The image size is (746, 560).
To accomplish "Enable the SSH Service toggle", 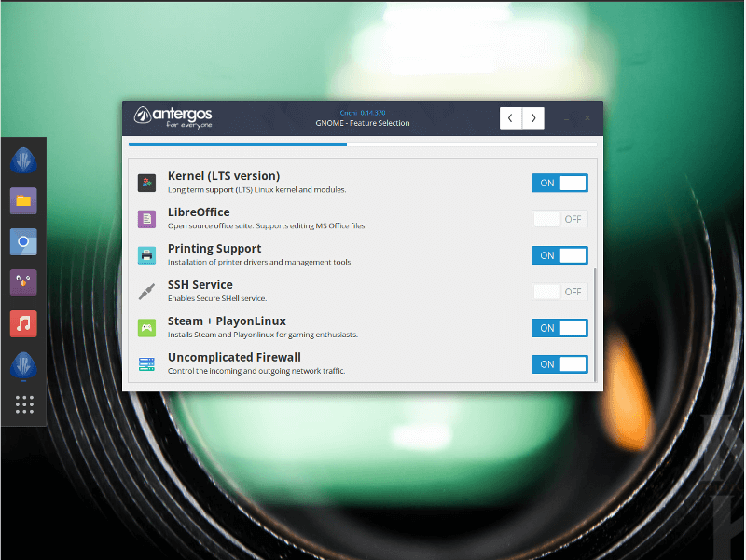I will [559, 291].
